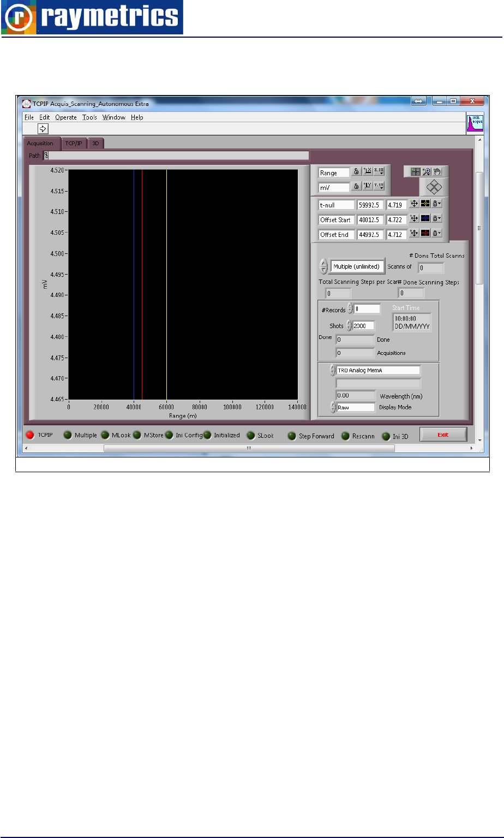504x838 pixels.
Task: Click the Run arrow toolbar button
Action: tap(43, 128)
